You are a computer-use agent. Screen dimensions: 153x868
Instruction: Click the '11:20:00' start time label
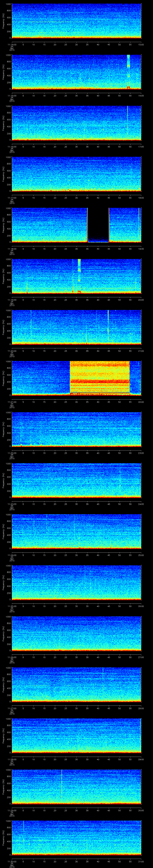click(12, 351)
